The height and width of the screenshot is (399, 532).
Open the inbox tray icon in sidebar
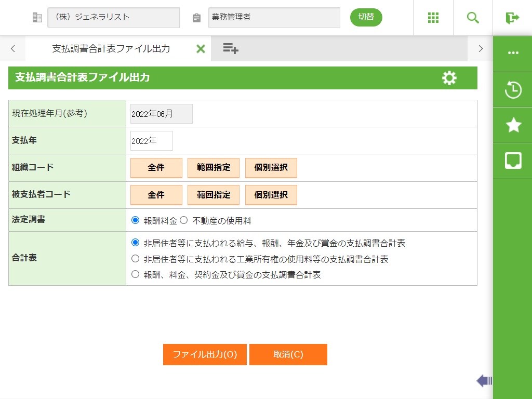(513, 161)
